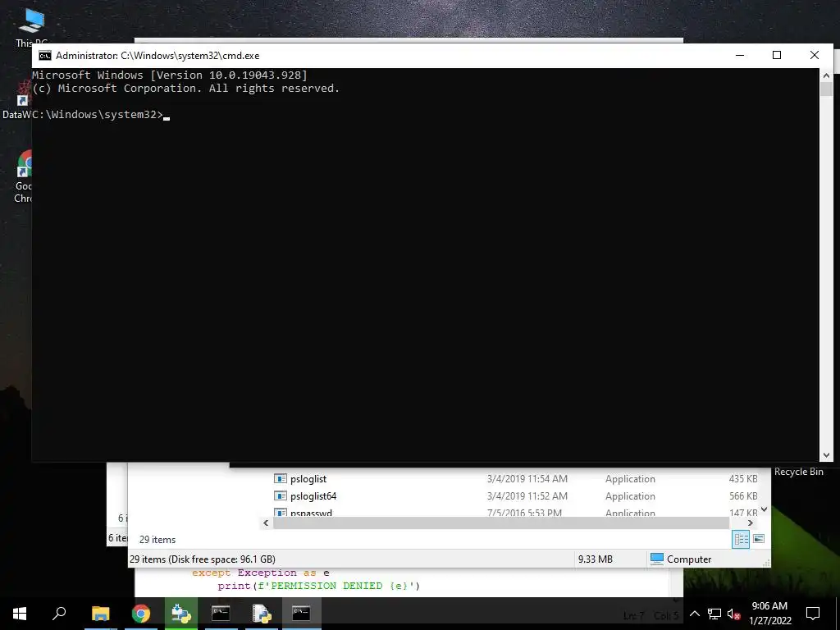Viewport: 840px width, 630px height.
Task: Click the Recycle Bin desktop label
Action: (799, 472)
